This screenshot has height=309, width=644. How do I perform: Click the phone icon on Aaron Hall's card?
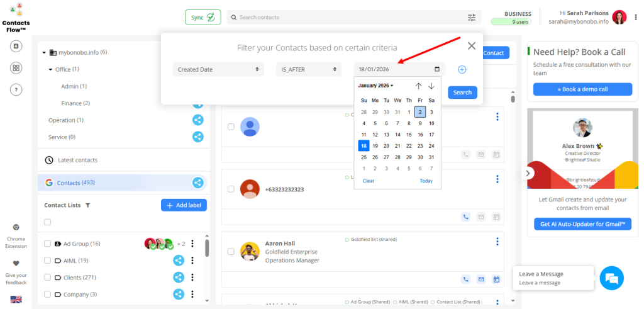pos(466,279)
